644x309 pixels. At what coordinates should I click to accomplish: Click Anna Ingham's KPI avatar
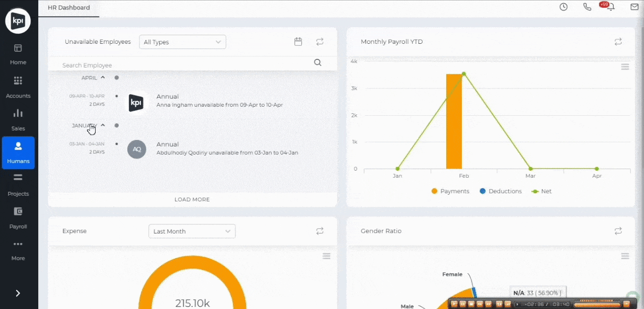click(x=136, y=102)
